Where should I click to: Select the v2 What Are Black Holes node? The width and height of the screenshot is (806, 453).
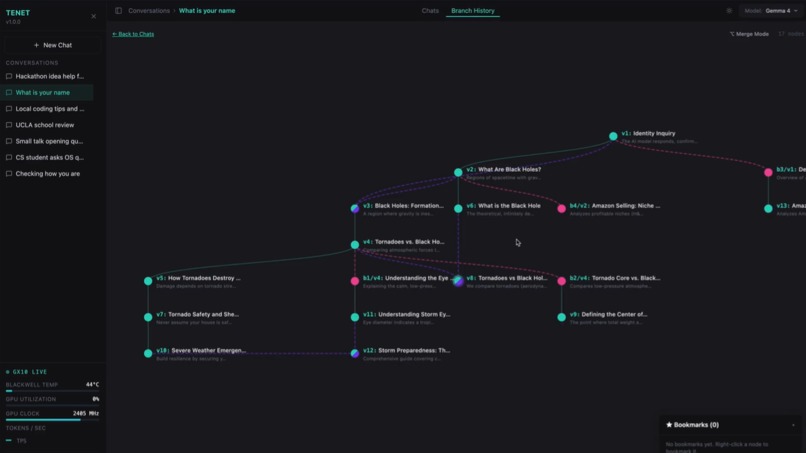pyautogui.click(x=458, y=172)
